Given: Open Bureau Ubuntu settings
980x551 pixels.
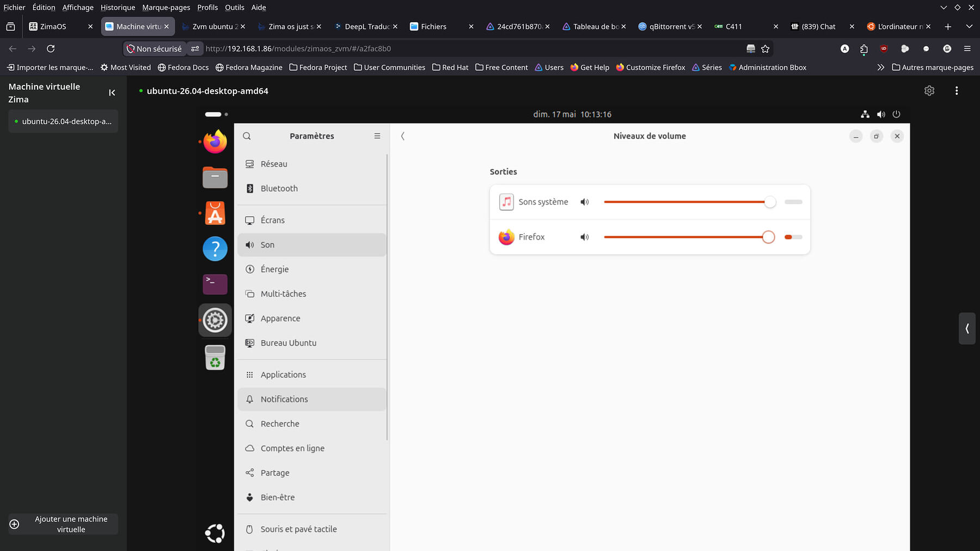Looking at the screenshot, I should pyautogui.click(x=312, y=343).
